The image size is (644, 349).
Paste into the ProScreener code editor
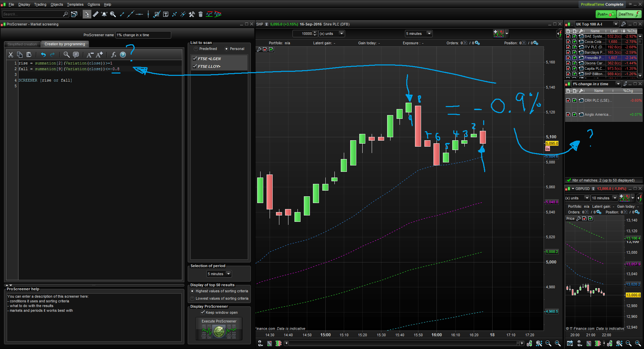point(29,55)
